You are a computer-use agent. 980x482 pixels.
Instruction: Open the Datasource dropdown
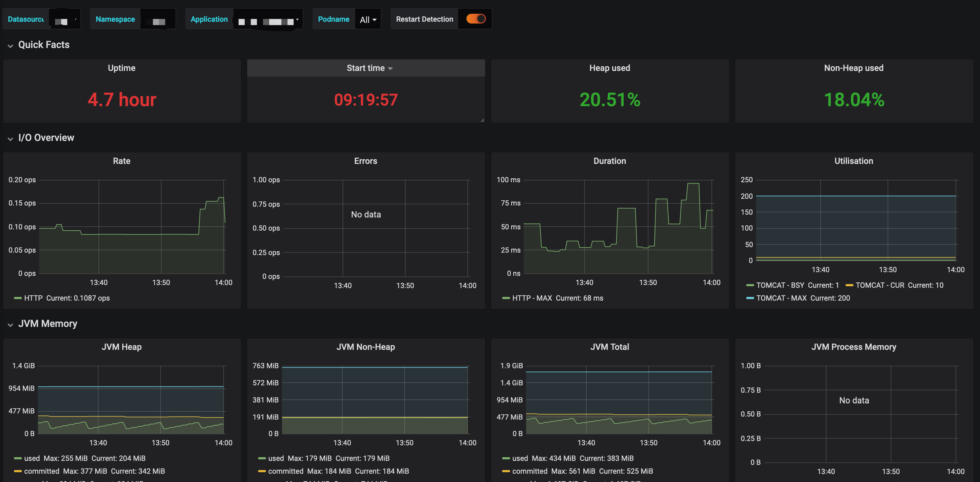65,19
